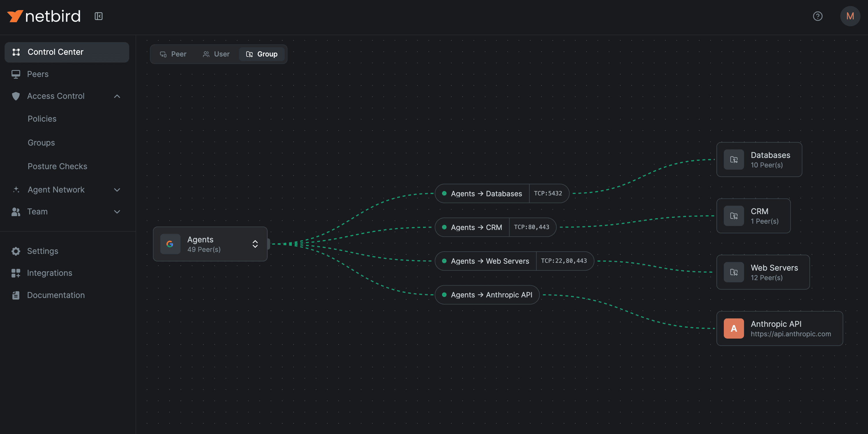Click the CRM group folder icon
868x434 pixels.
point(734,216)
